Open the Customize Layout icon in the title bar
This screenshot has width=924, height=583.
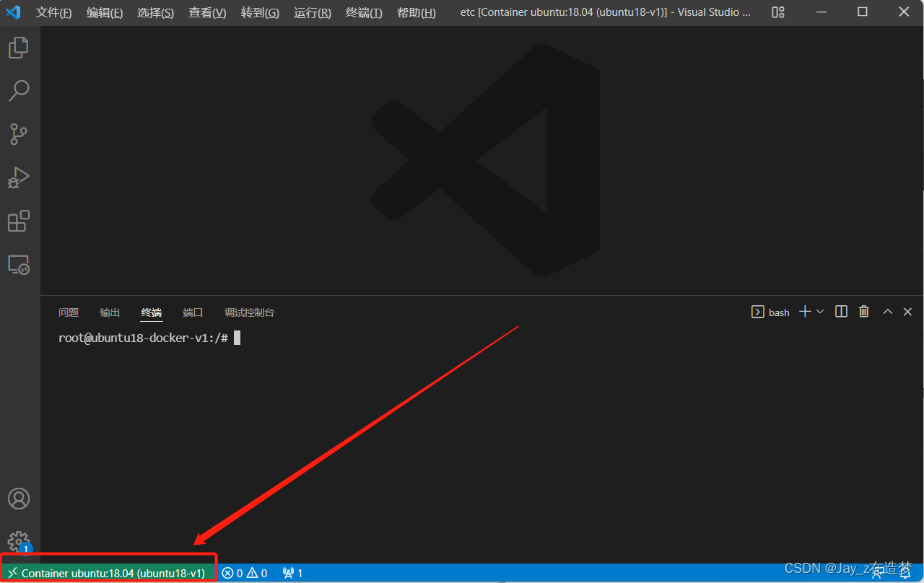[x=777, y=12]
